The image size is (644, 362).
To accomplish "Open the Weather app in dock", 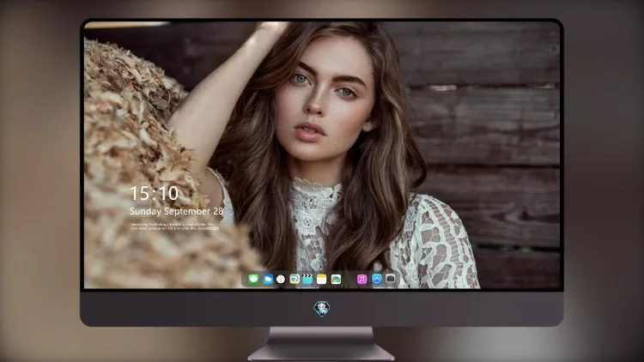I will click(x=267, y=280).
